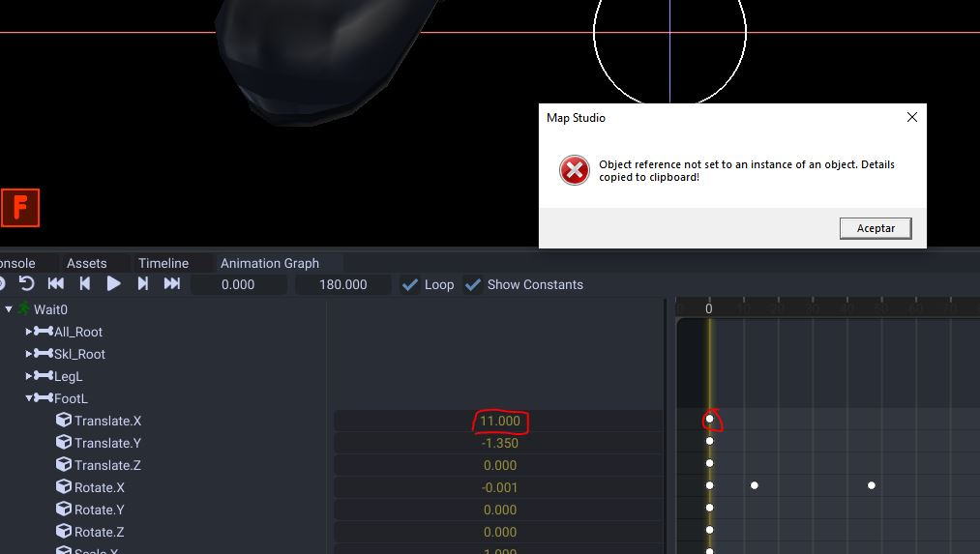Click the Rotate.X value -0.001
This screenshot has height=554, width=980.
pos(499,487)
